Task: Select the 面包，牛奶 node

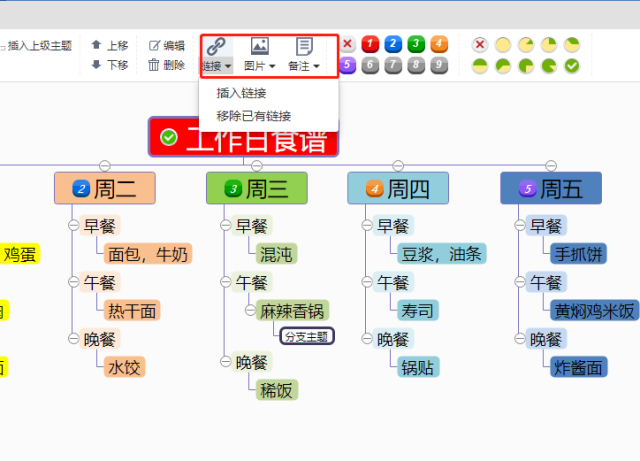Action: (x=148, y=254)
